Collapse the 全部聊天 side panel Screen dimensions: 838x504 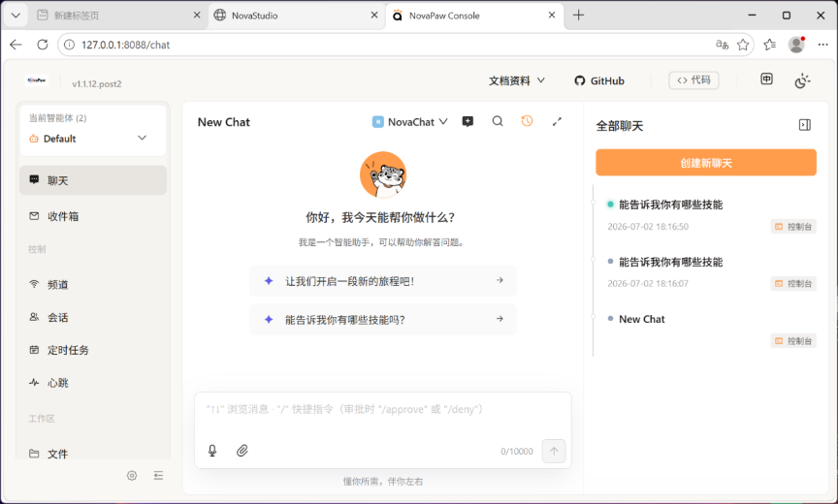pos(805,125)
